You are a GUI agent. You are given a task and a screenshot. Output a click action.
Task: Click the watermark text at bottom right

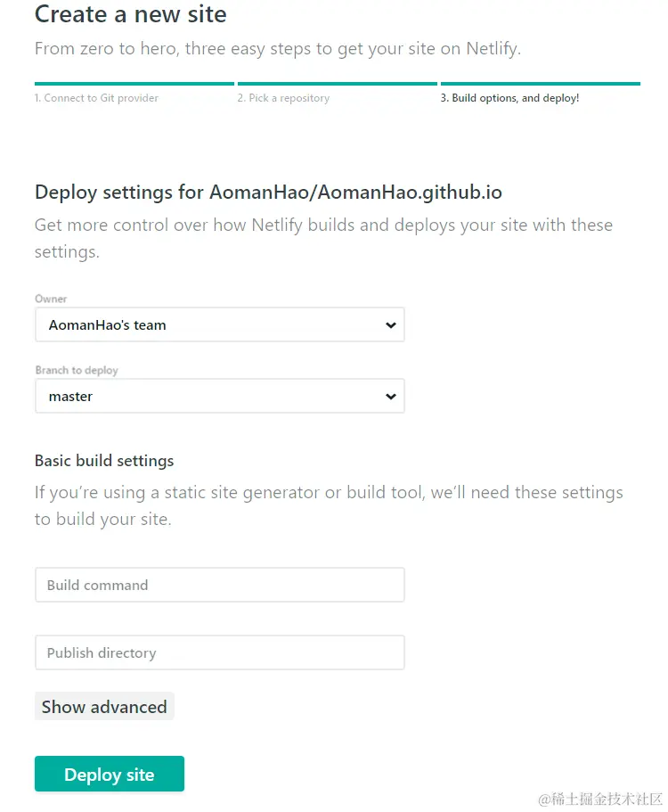[600, 799]
